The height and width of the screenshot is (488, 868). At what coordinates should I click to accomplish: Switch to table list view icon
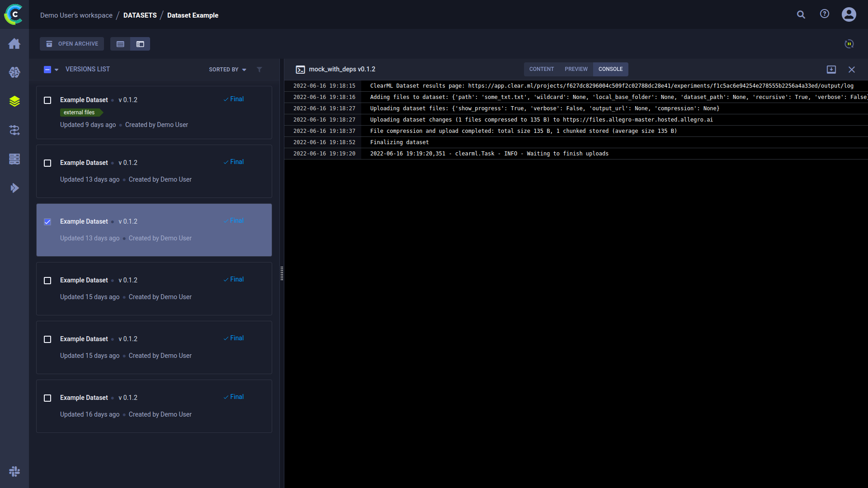[x=120, y=44]
